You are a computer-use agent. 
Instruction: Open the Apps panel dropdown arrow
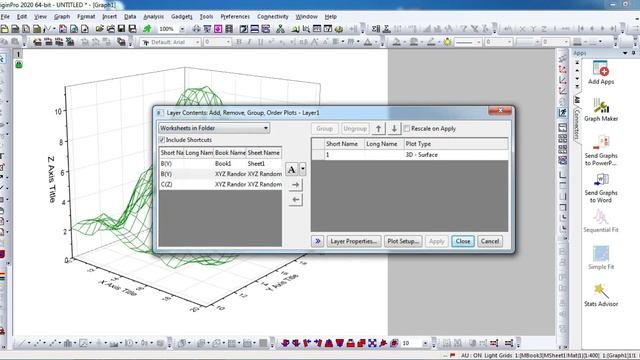coord(625,53)
